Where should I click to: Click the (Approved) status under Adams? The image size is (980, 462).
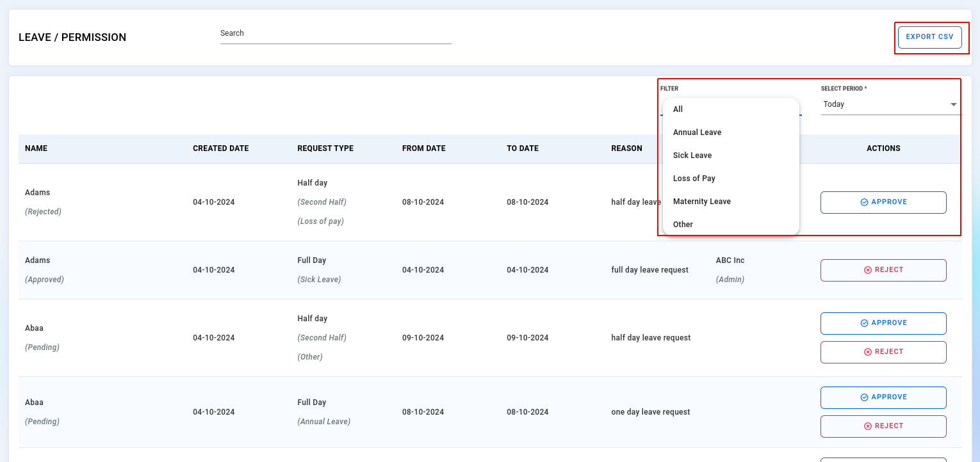pyautogui.click(x=44, y=280)
